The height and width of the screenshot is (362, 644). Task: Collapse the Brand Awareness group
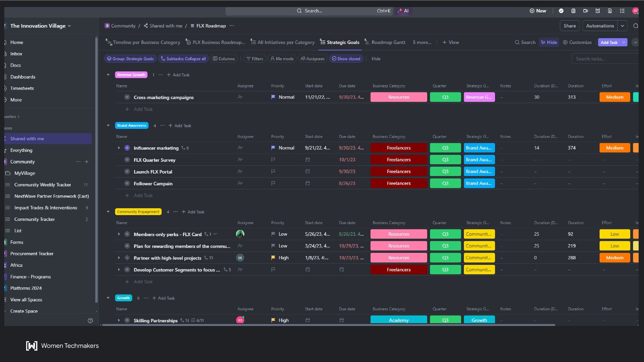click(108, 125)
